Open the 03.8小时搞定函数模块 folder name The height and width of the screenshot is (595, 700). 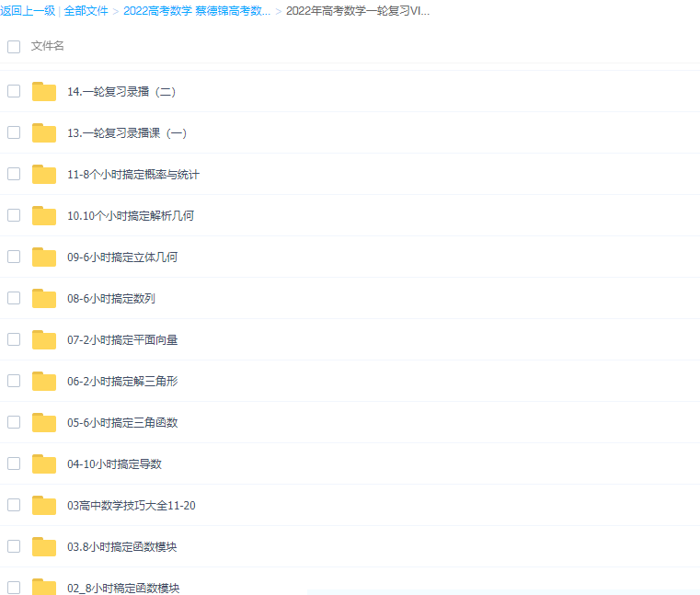(122, 547)
